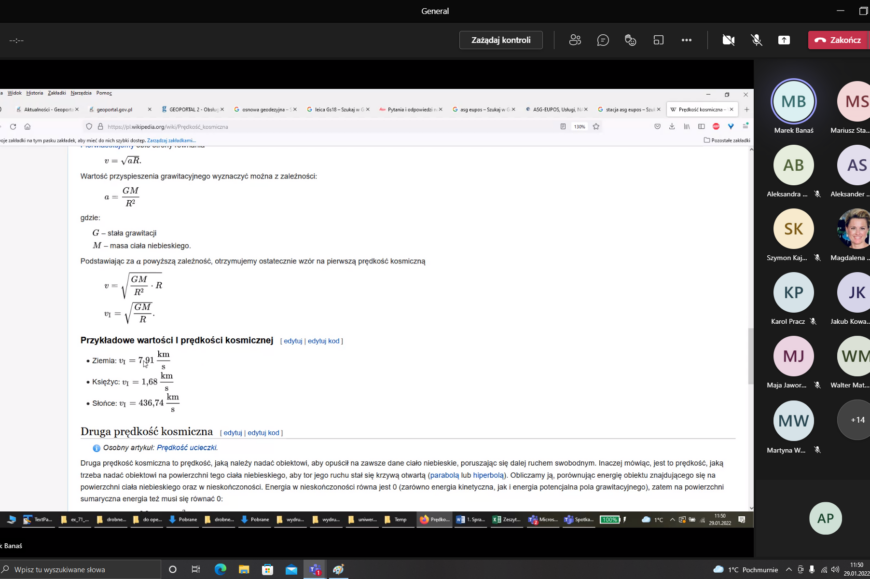Open the Firefox library icon

point(686,126)
